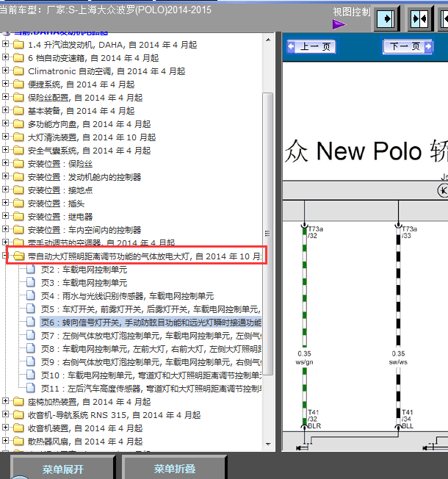Click the 菜单展开 button
The height and width of the screenshot is (479, 448).
point(62,467)
